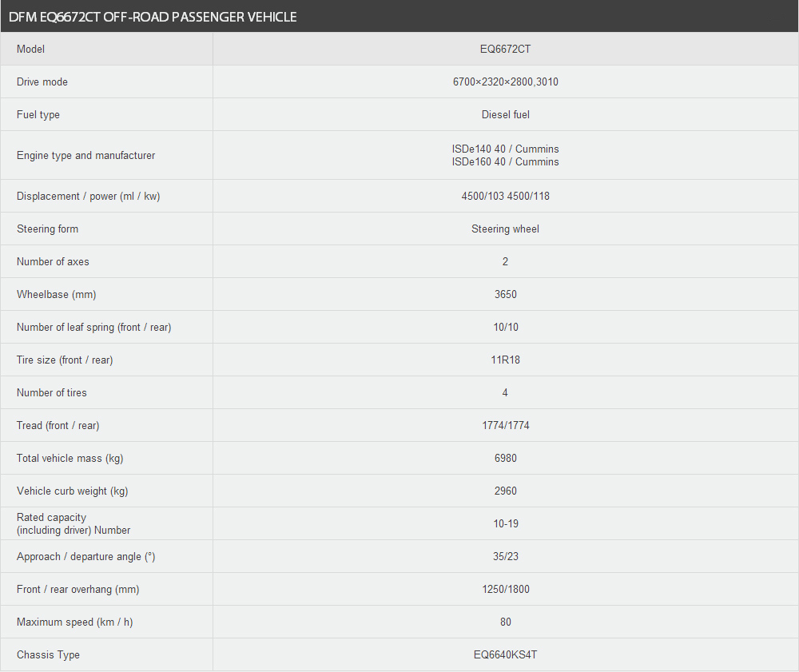This screenshot has height=672, width=799.
Task: Click the Vehicle curb weight value 2960
Action: click(x=505, y=491)
